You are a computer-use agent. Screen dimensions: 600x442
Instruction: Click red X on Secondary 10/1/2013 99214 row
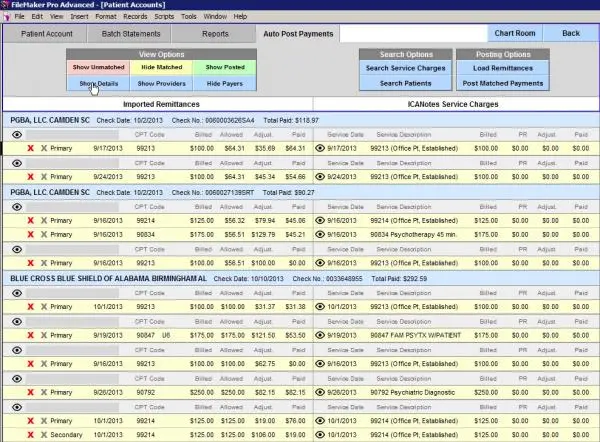31,435
